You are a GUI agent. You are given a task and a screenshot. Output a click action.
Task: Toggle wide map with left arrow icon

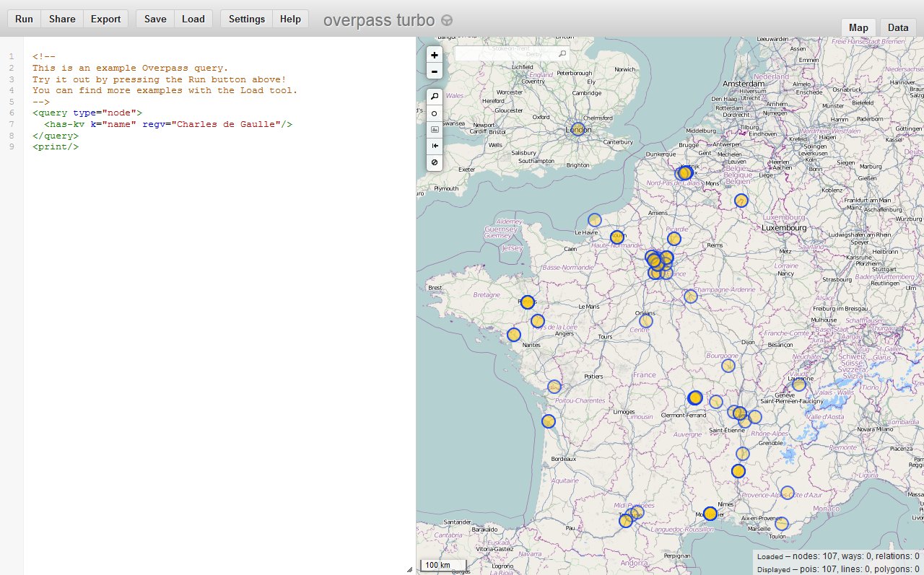pyautogui.click(x=434, y=146)
